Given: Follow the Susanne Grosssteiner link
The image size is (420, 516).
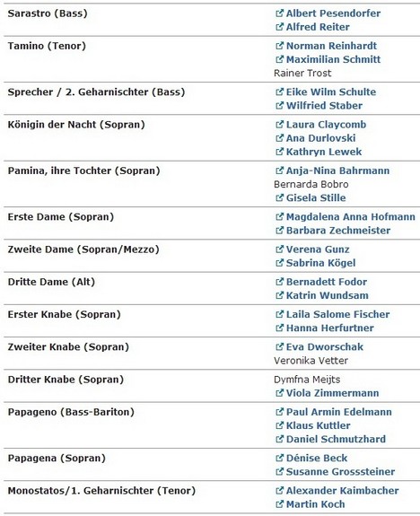Looking at the screenshot, I should [340, 471].
